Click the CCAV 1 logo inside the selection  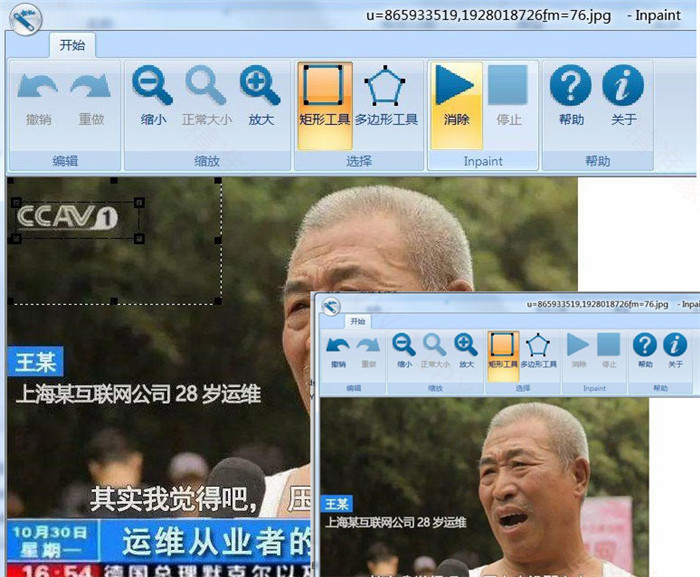(x=67, y=217)
